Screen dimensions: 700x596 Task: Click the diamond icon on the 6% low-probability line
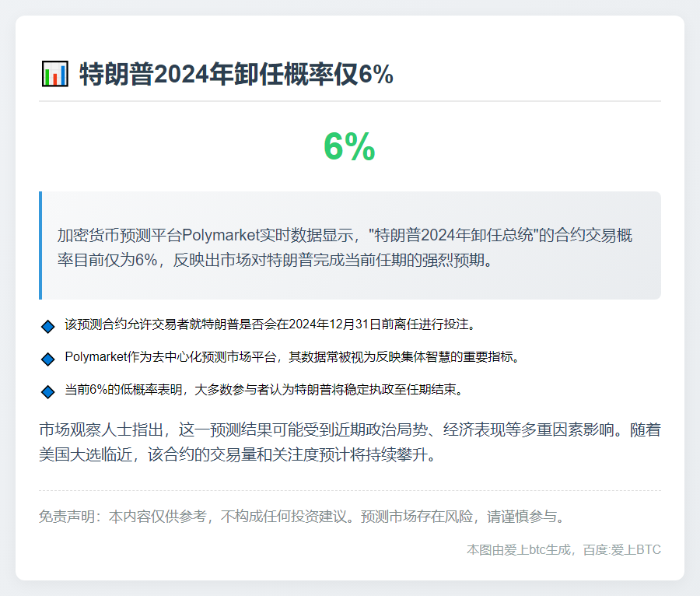(x=47, y=388)
